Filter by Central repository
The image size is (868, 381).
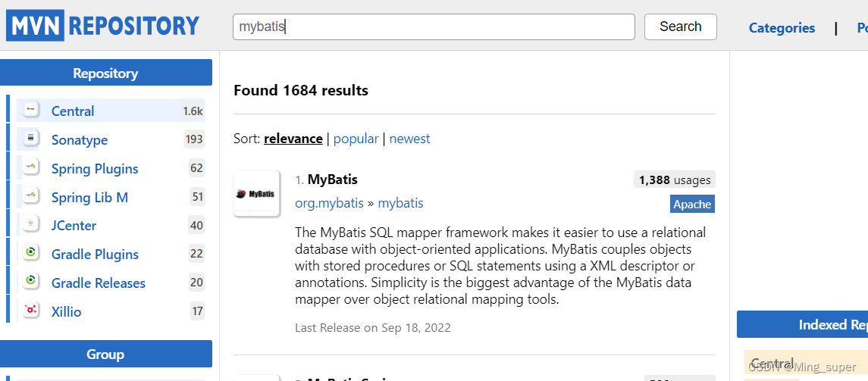[x=73, y=111]
